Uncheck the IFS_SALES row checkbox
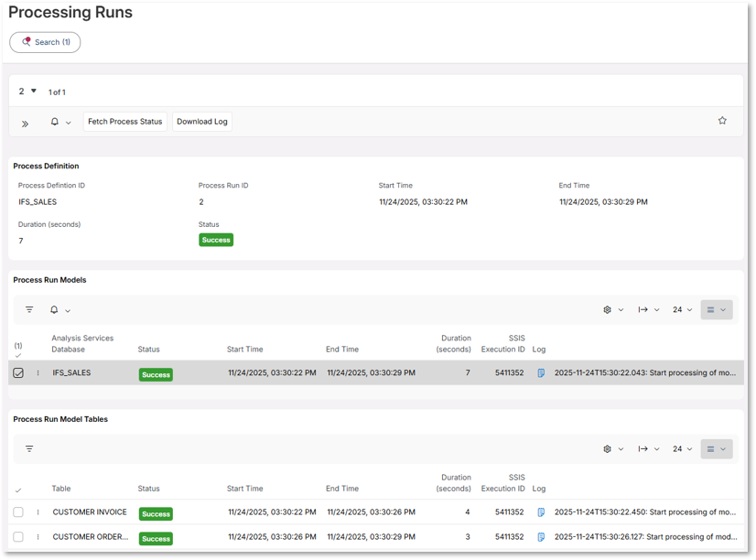 tap(18, 373)
